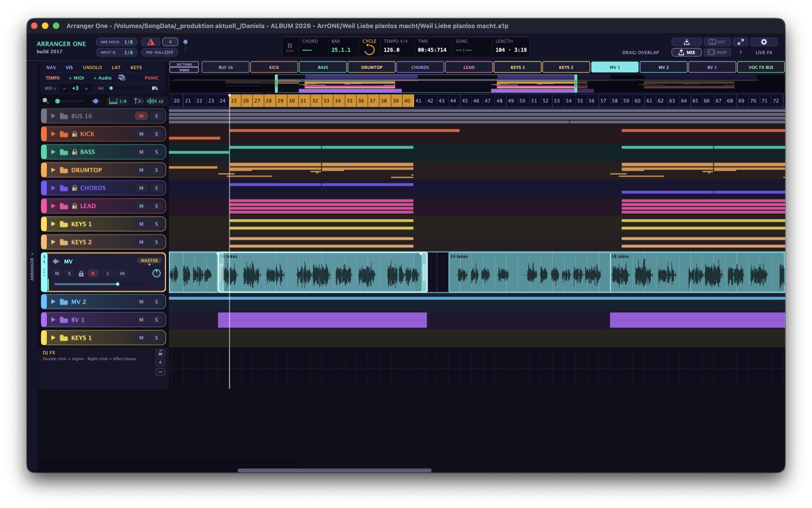Open ARR HOLD 1/8 selector

coord(116,42)
